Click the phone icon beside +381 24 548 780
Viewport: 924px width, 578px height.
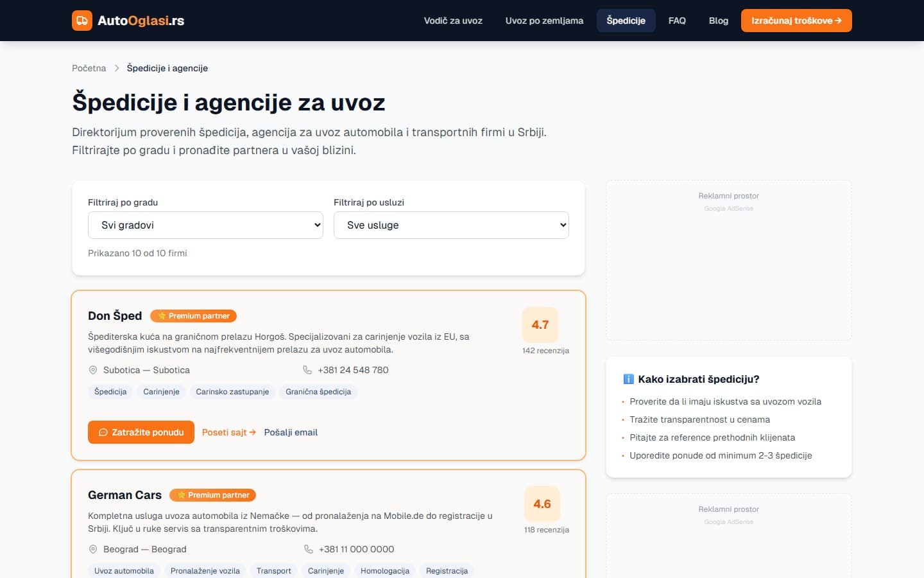(x=307, y=370)
